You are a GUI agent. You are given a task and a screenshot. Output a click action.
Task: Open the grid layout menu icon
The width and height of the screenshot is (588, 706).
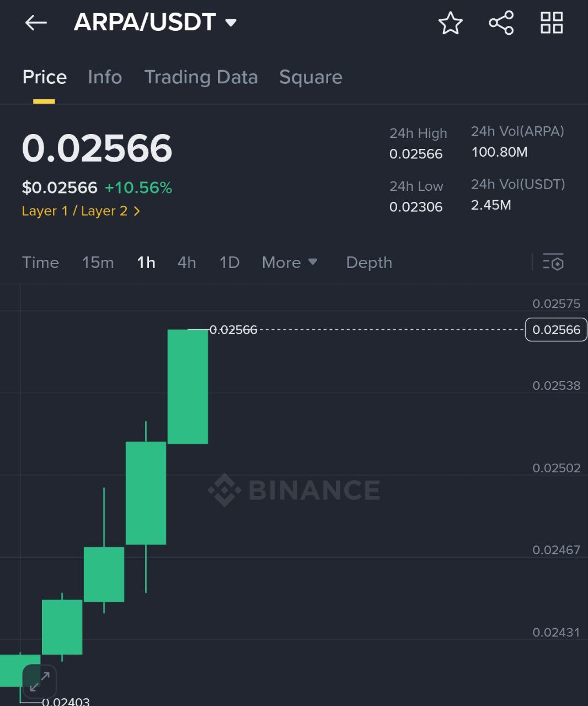552,23
